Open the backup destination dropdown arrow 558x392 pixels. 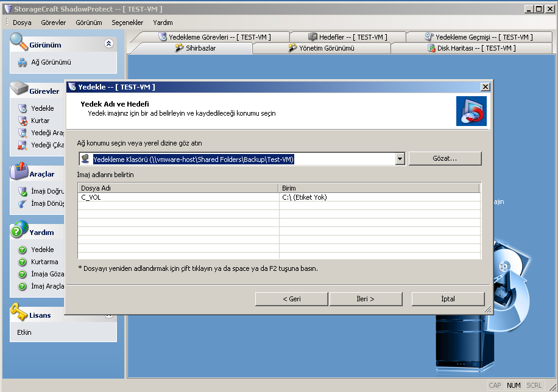pos(400,159)
